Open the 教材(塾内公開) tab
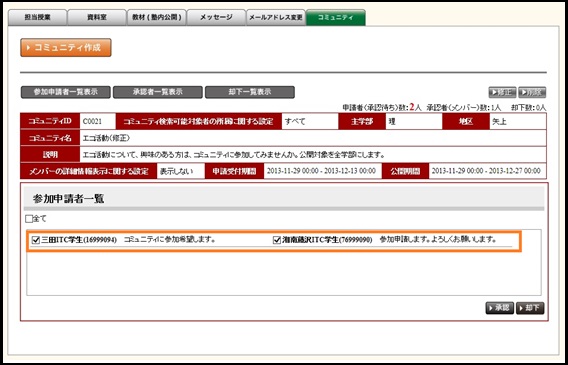The height and width of the screenshot is (365, 568). coord(156,18)
